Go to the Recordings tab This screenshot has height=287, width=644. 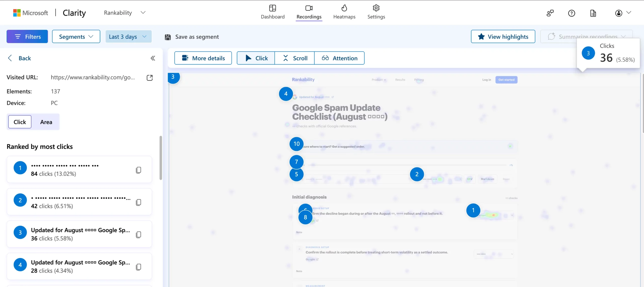click(309, 12)
